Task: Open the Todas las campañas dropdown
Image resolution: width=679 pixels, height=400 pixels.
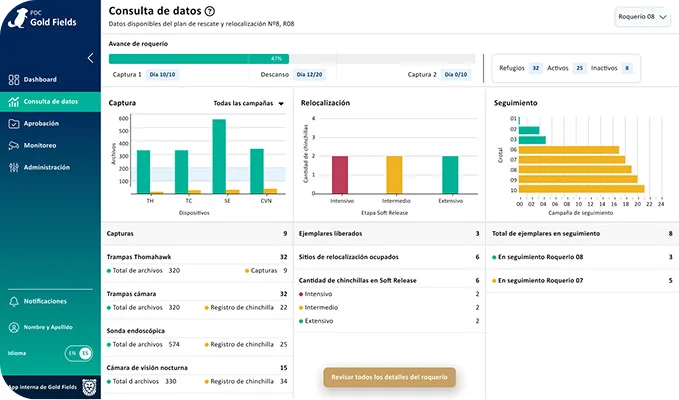Action: click(x=249, y=103)
